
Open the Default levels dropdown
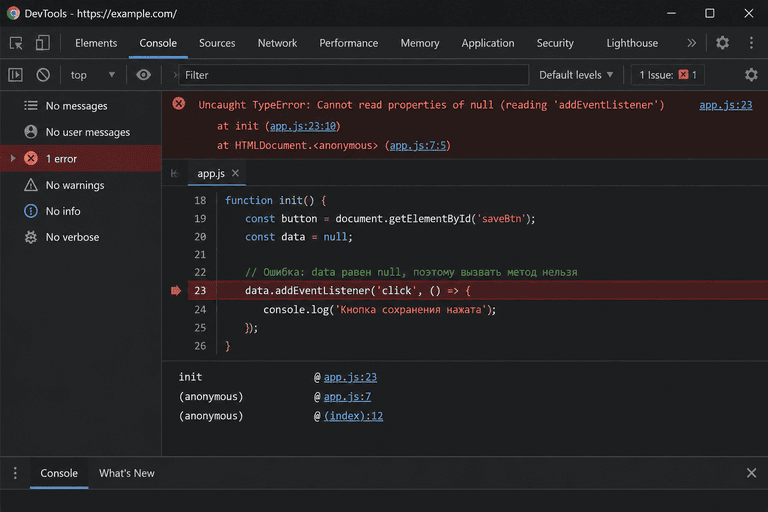pyautogui.click(x=576, y=75)
